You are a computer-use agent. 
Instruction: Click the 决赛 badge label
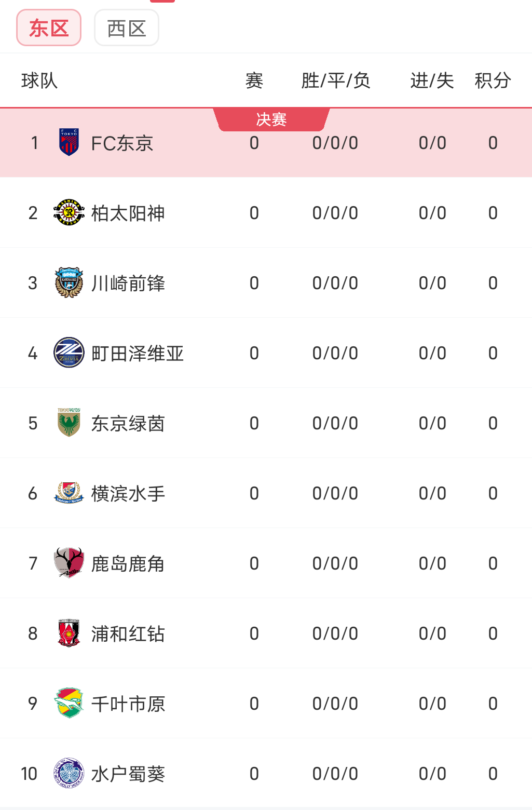point(271,119)
